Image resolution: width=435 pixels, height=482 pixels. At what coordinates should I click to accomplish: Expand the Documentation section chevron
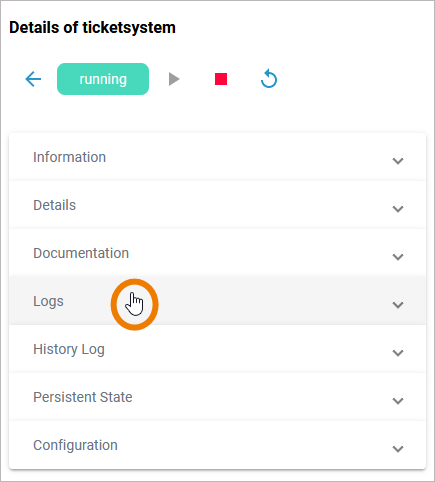[x=398, y=257]
